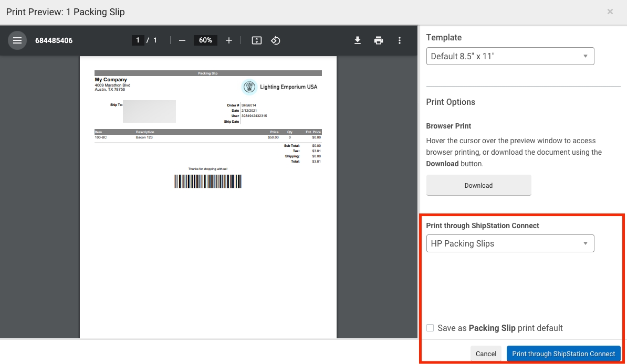Open the three-dot more options menu
This screenshot has height=364, width=627.
tap(400, 40)
